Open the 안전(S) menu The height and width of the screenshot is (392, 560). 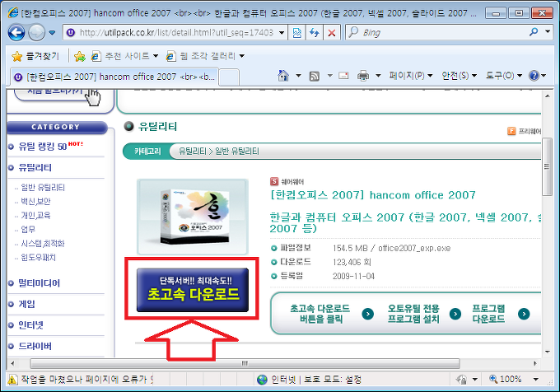[x=459, y=76]
